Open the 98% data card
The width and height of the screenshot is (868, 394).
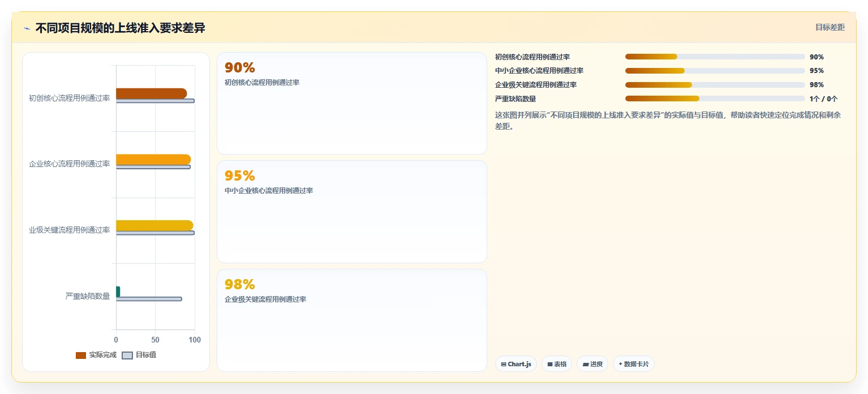pos(351,320)
